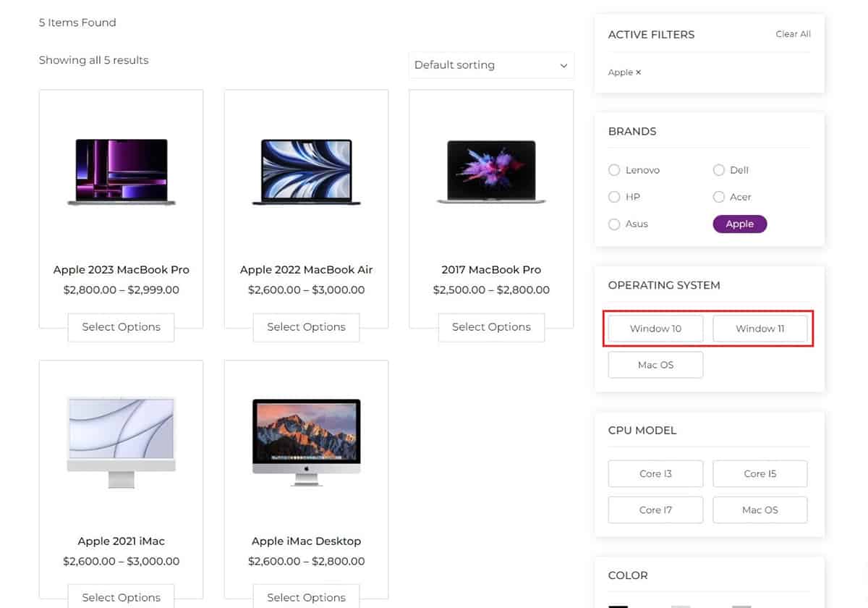Choose Mac OS under CPU Model
868x608 pixels.
[x=760, y=510]
